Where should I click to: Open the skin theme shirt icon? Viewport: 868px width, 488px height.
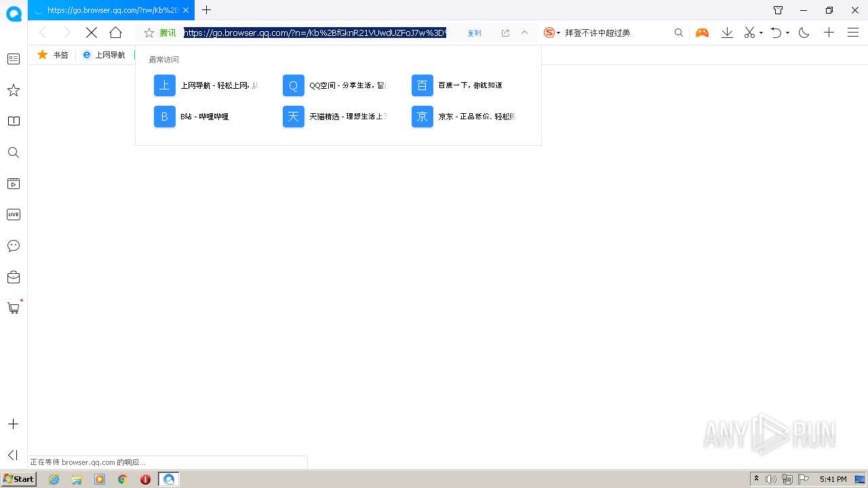(x=778, y=10)
